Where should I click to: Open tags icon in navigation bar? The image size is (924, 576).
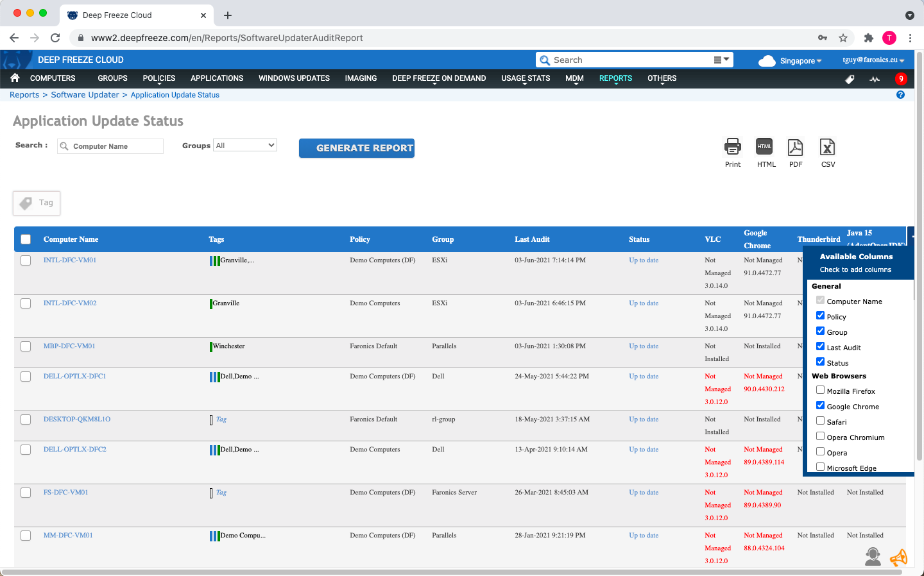click(850, 79)
